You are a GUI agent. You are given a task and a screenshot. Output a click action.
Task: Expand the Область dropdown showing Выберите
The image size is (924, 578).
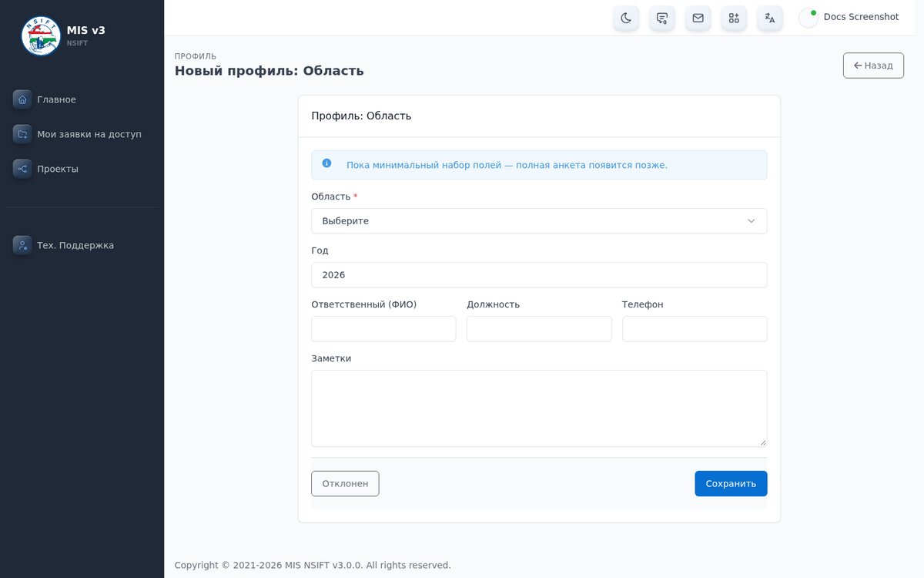tap(539, 221)
